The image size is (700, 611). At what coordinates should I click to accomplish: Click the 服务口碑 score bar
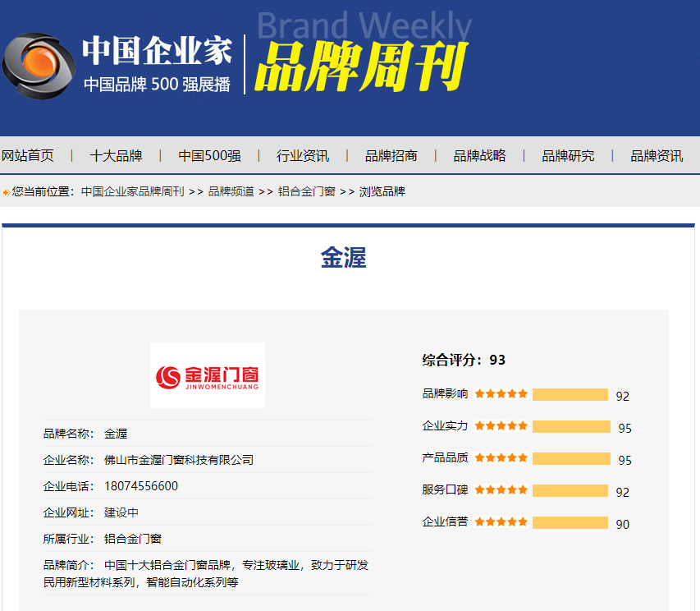[x=570, y=490]
